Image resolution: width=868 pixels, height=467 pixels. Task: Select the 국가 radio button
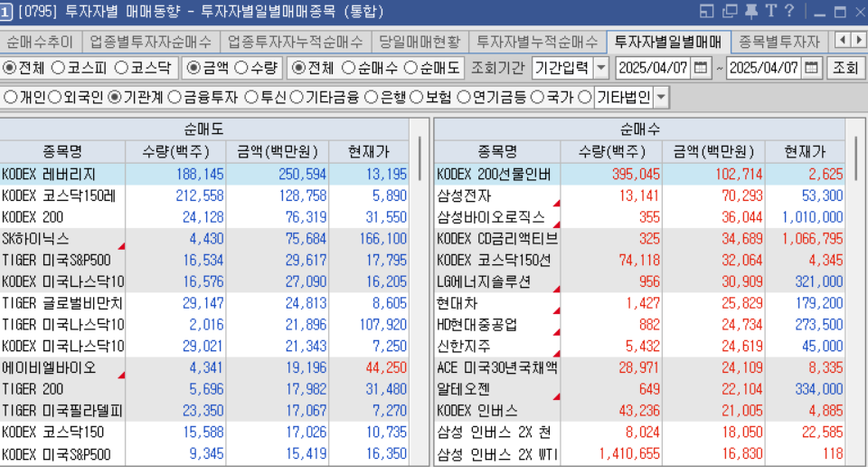pyautogui.click(x=537, y=98)
